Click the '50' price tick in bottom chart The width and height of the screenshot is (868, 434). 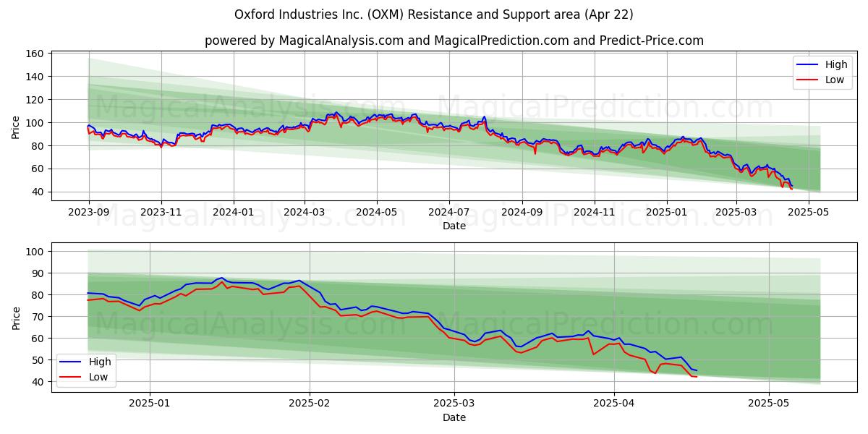39,360
